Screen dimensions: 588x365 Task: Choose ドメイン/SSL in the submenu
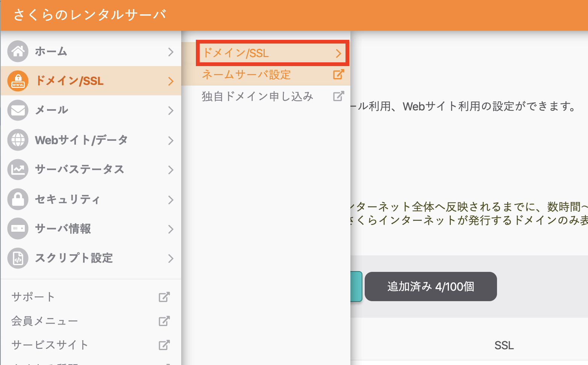[273, 53]
